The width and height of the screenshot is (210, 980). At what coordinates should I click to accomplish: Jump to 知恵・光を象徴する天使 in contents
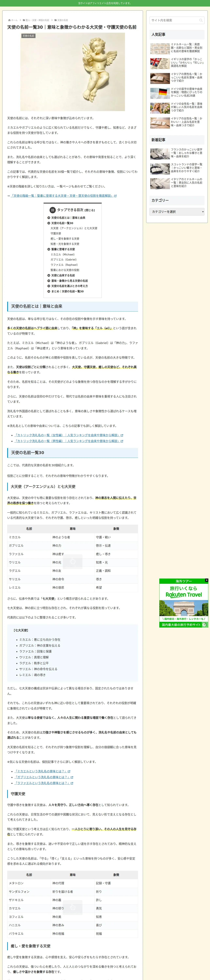tap(65, 244)
